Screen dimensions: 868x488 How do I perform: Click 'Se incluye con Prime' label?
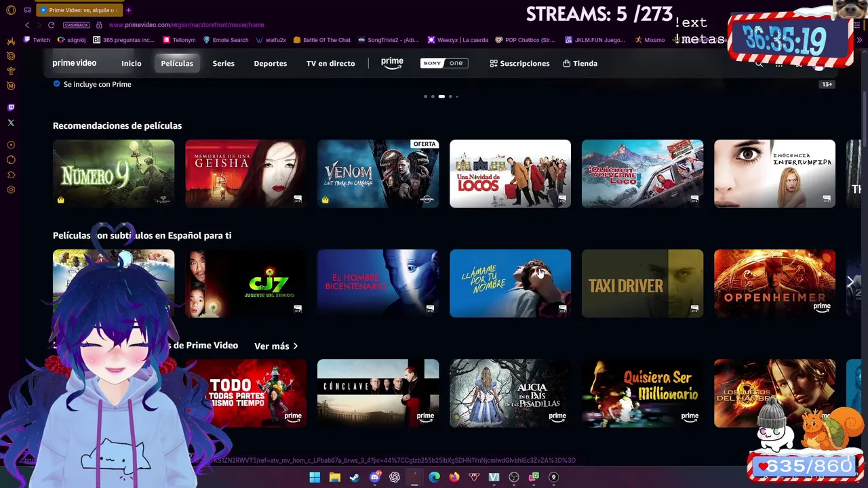(97, 84)
